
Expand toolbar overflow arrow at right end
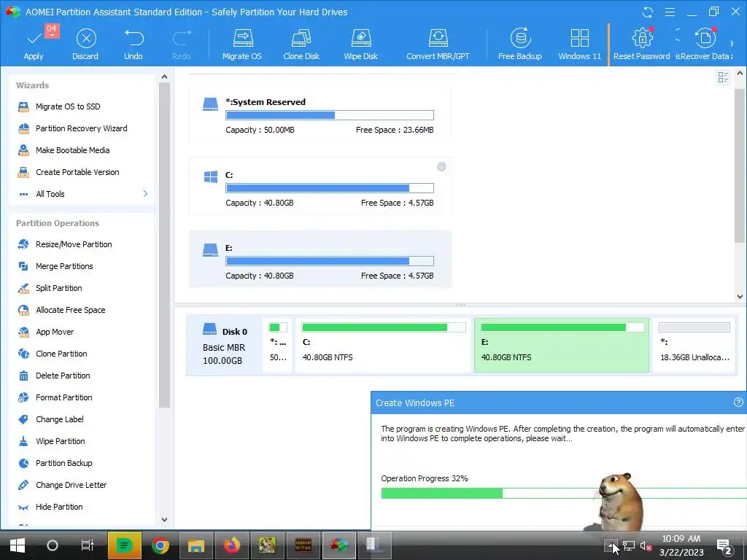click(732, 43)
